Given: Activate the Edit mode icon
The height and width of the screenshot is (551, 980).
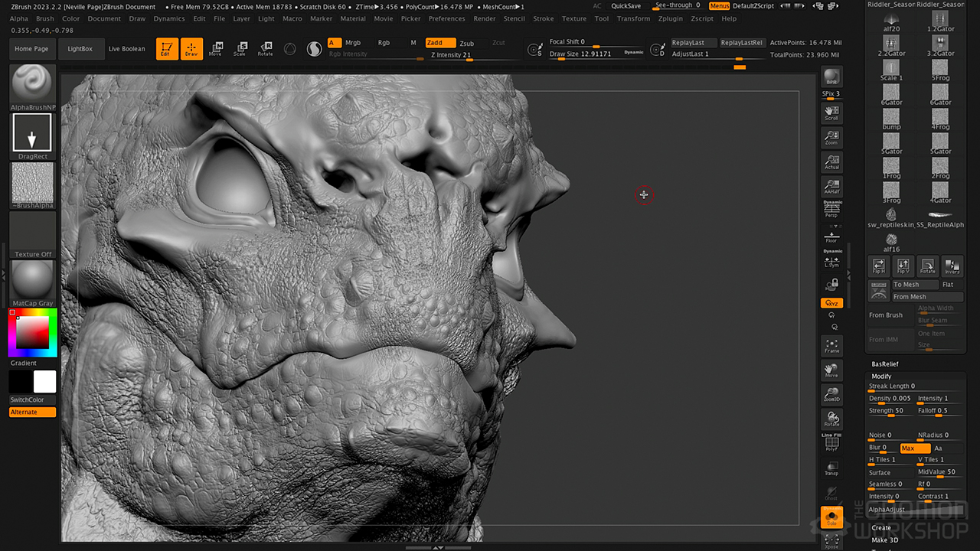Looking at the screenshot, I should (166, 49).
